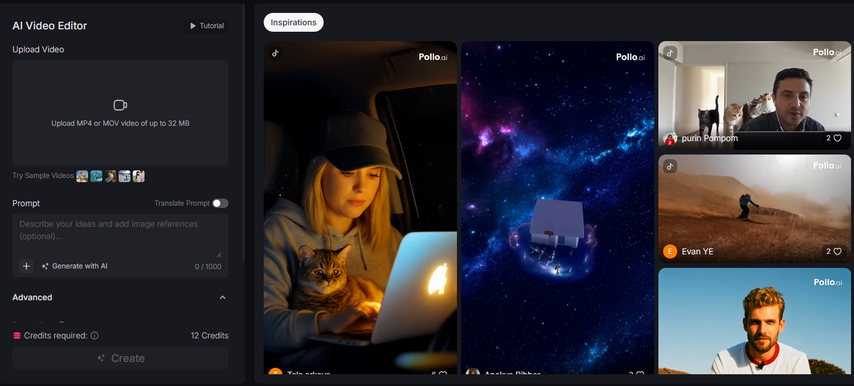Click TikTok icon on woman-with-laptop video
854x386 pixels.
(x=276, y=53)
